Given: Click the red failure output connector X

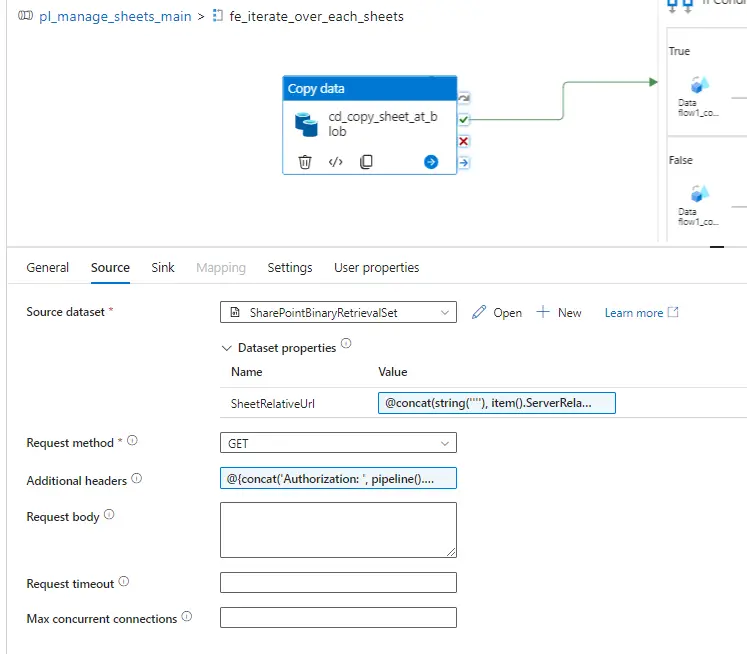Looking at the screenshot, I should 464,141.
